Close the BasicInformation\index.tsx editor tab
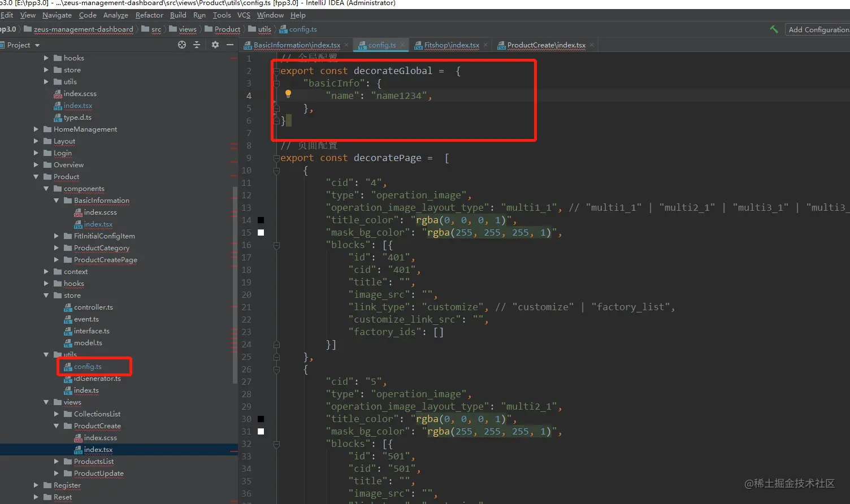 coord(346,45)
